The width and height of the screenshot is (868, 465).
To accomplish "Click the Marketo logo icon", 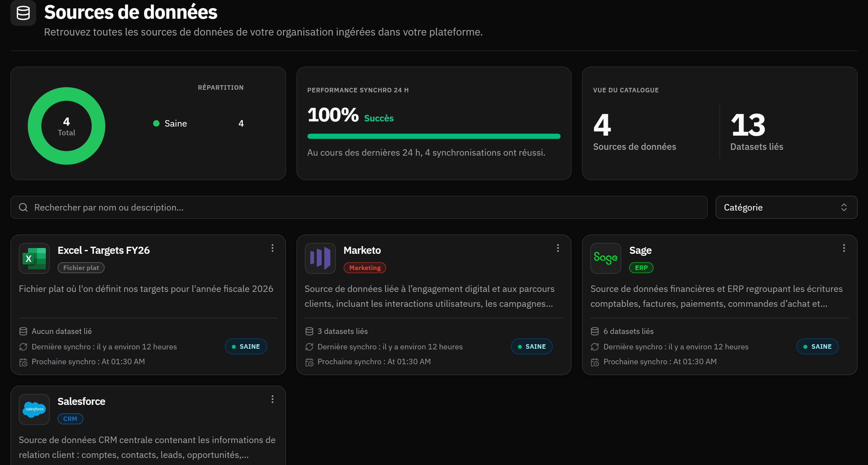I will 320,258.
